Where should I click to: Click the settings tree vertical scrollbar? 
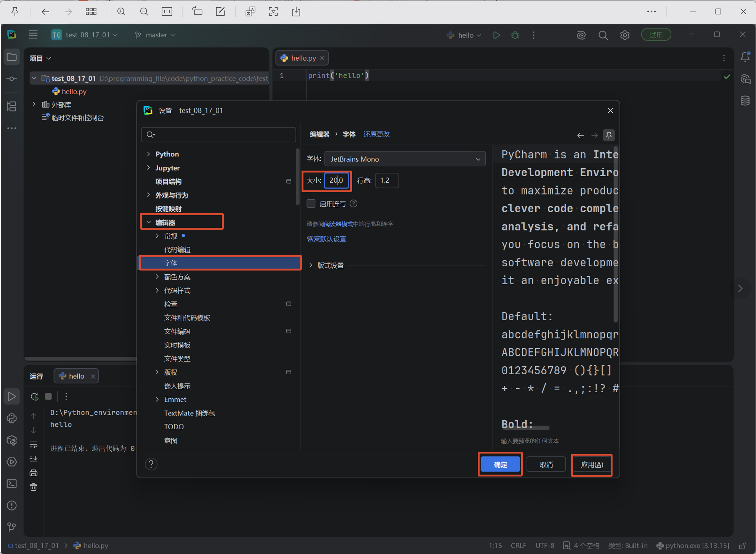point(298,177)
